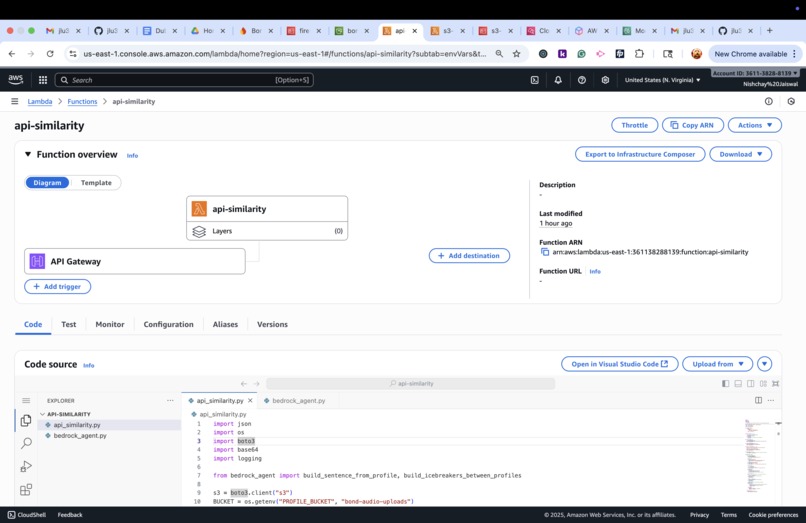Click the AWS logo home icon
This screenshot has height=523, width=806.
pyautogui.click(x=15, y=79)
